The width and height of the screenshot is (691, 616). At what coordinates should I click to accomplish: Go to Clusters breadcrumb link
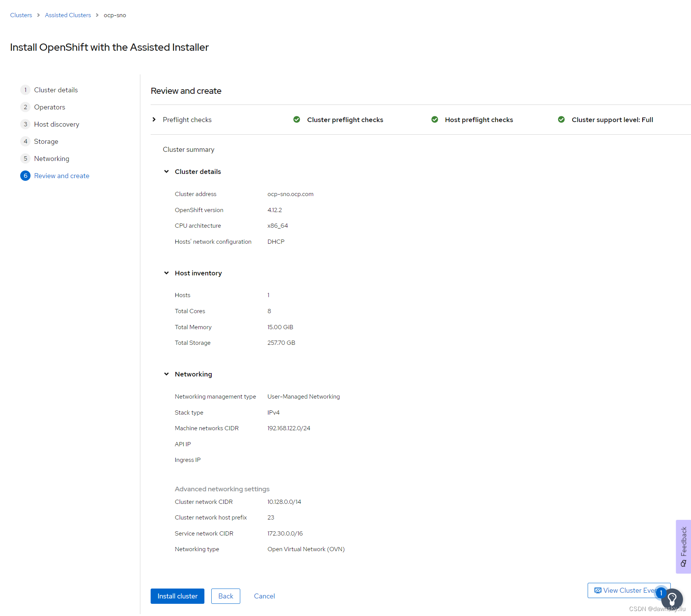click(x=21, y=15)
